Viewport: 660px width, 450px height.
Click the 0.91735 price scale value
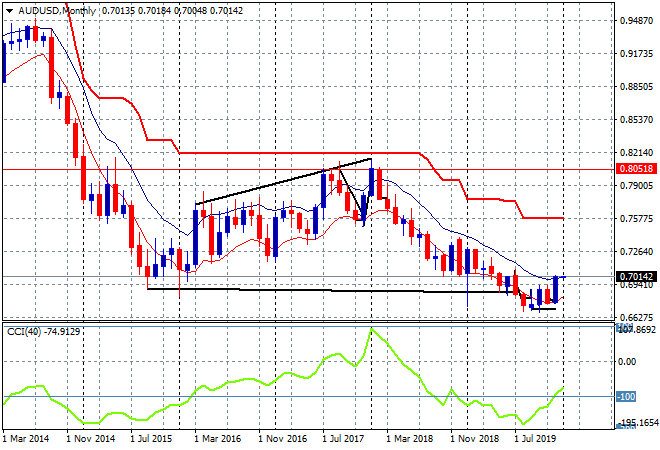tap(636, 53)
